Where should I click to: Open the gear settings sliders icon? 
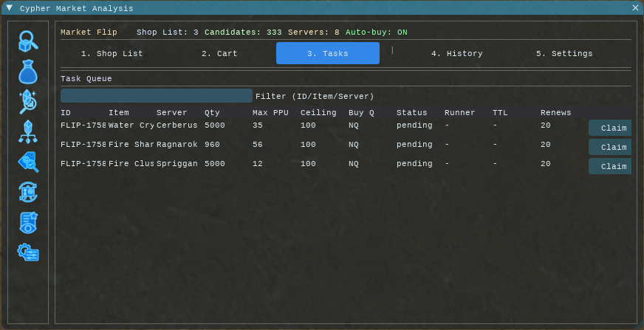(28, 252)
